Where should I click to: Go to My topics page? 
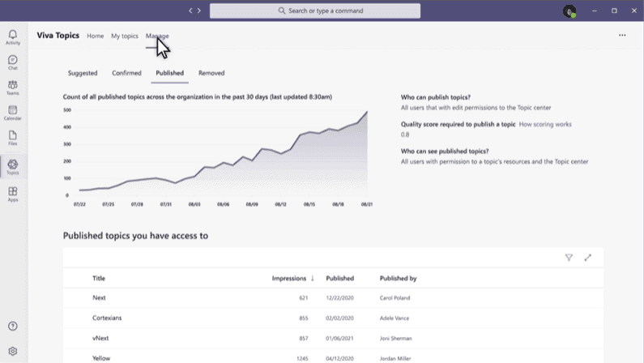125,36
